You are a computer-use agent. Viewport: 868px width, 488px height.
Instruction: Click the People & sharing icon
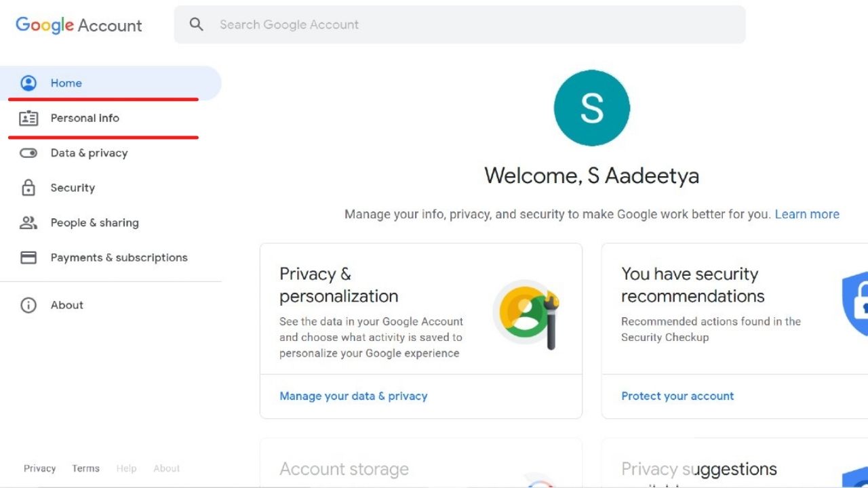[x=28, y=223]
